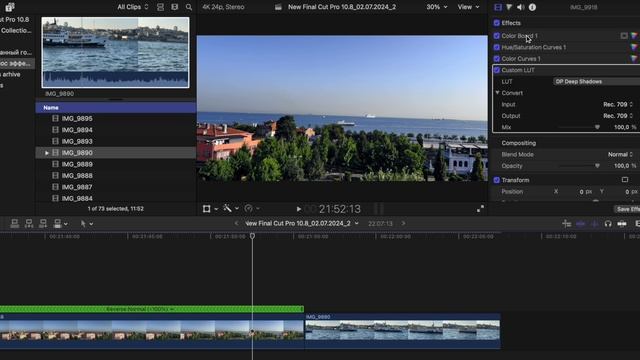This screenshot has height=360, width=640.
Task: Change the Input color space Rec. 709
Action: [618, 104]
